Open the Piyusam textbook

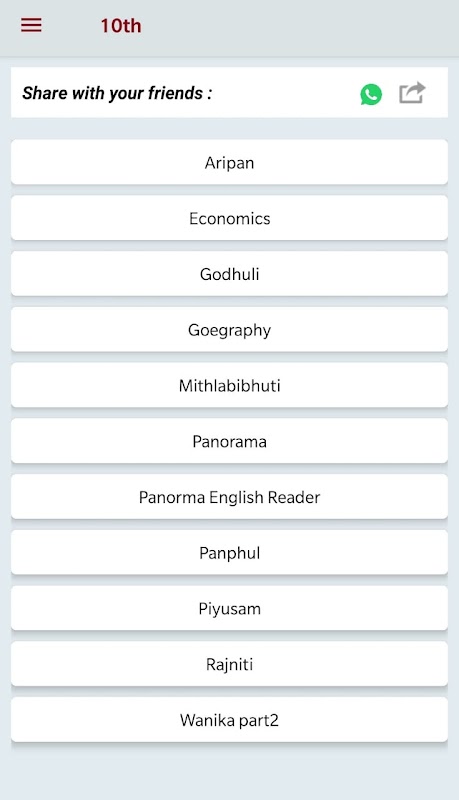[x=230, y=608]
